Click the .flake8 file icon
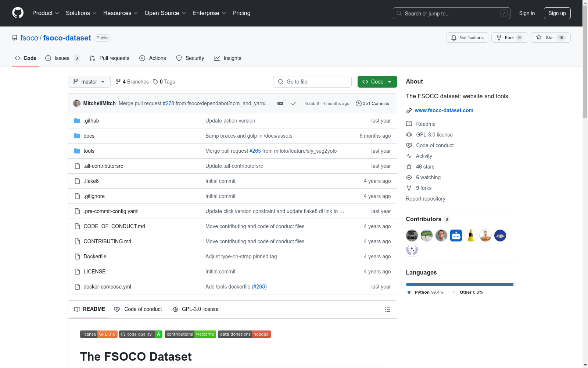588x368 pixels. (x=77, y=181)
